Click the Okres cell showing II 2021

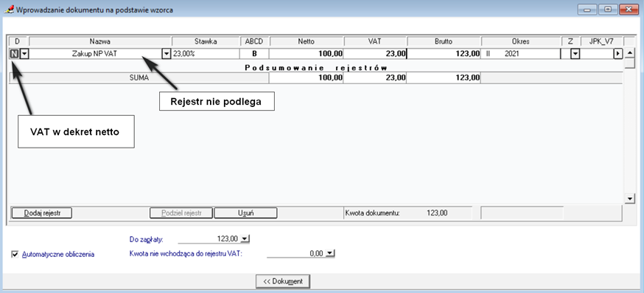(521, 54)
